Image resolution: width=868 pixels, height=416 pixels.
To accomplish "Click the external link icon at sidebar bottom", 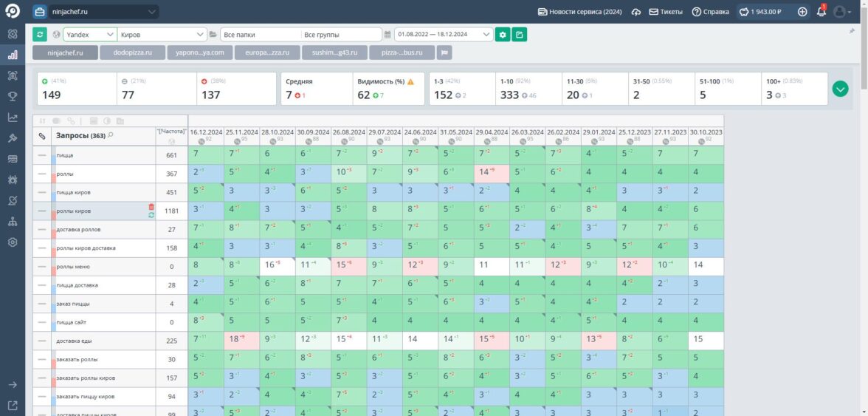I will (x=12, y=405).
